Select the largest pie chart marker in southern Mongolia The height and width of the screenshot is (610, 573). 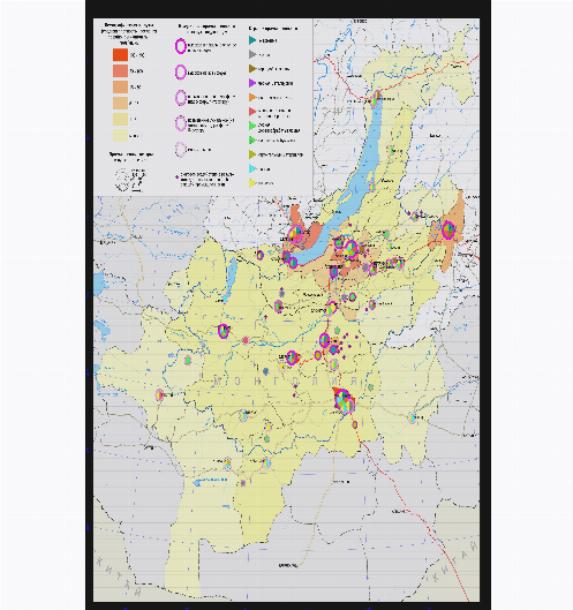tap(344, 401)
